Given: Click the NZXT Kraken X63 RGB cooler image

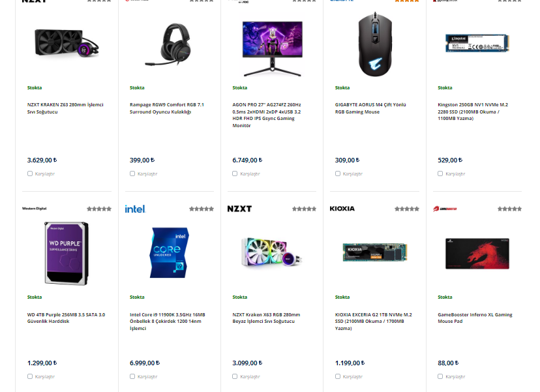Looking at the screenshot, I should tap(272, 252).
